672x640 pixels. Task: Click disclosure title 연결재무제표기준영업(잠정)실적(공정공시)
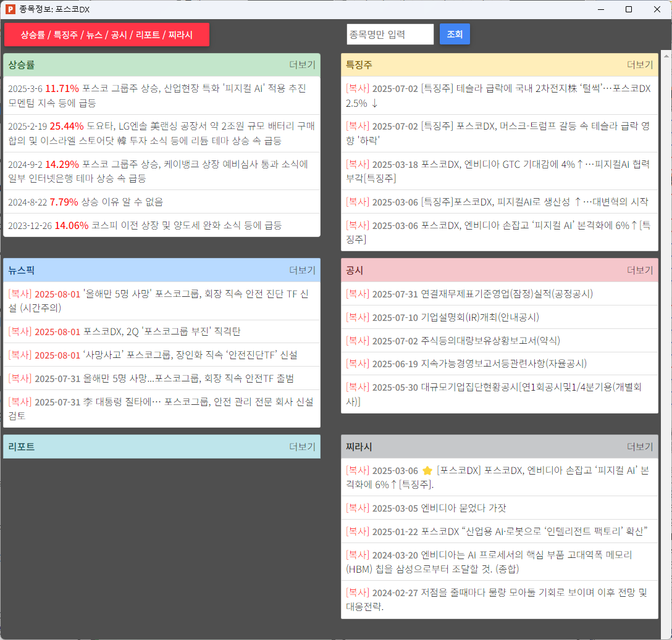[x=507, y=294]
